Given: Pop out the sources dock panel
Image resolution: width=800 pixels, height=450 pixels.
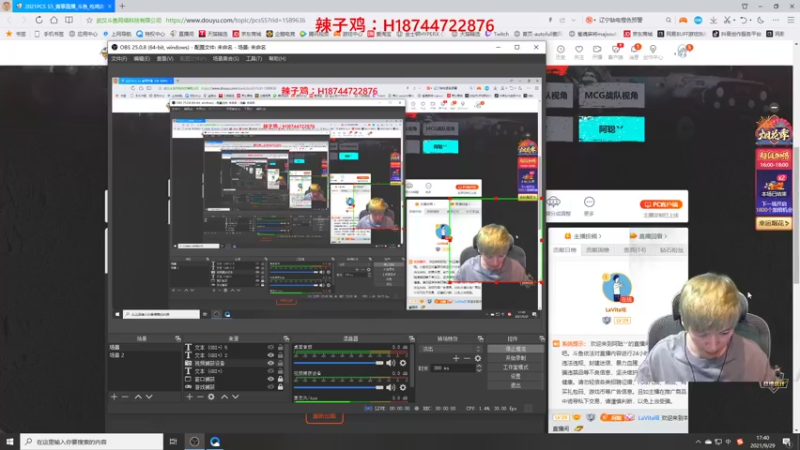Looking at the screenshot, I should [286, 338].
